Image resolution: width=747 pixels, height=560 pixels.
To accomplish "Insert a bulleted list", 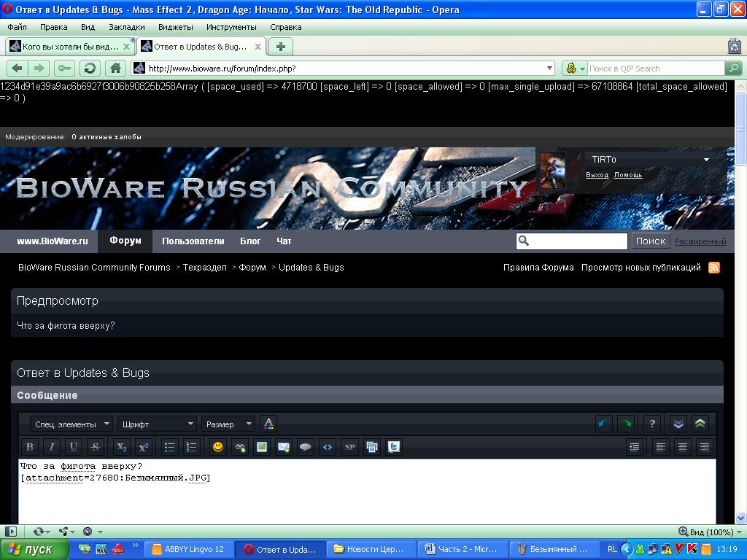I will [x=169, y=447].
